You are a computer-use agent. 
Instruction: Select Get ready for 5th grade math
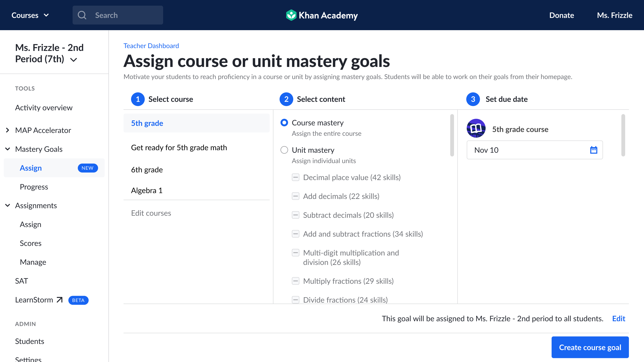[x=179, y=148]
